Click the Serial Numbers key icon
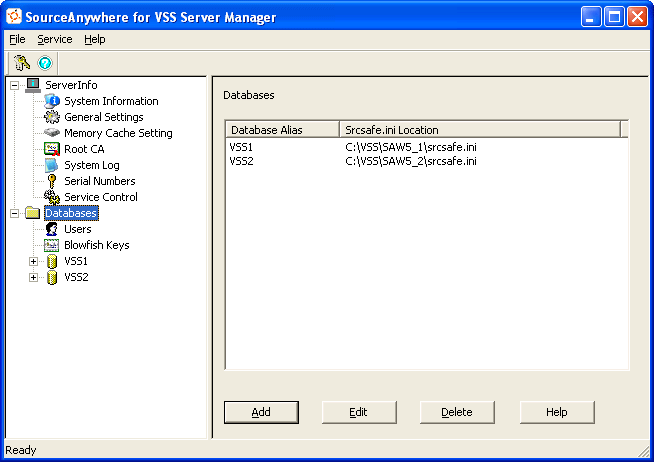This screenshot has height=462, width=654. pyautogui.click(x=52, y=181)
